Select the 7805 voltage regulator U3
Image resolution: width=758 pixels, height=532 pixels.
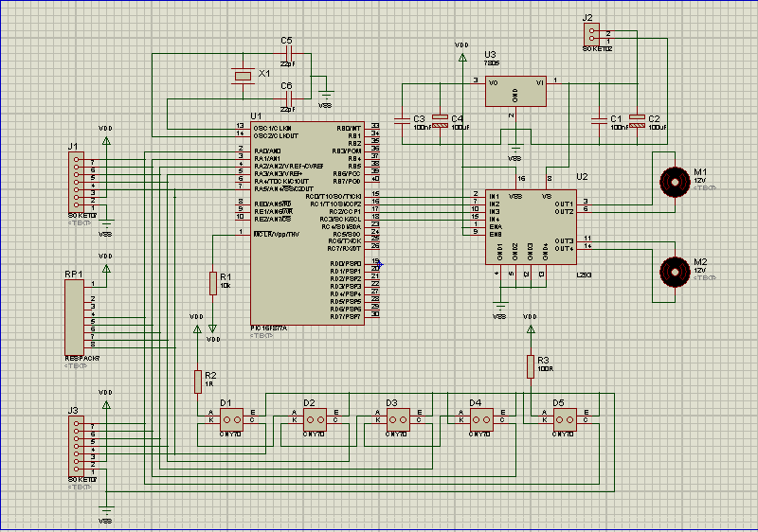tap(515, 91)
